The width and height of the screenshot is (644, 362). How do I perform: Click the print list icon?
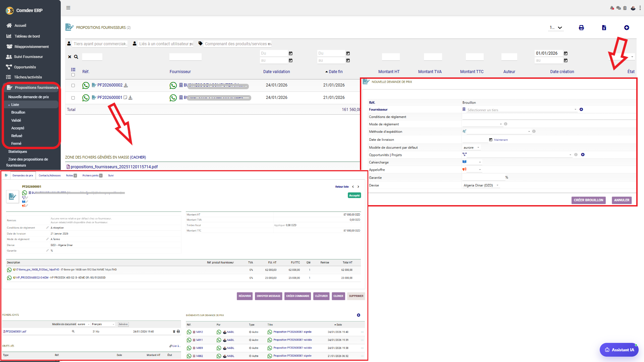[581, 28]
